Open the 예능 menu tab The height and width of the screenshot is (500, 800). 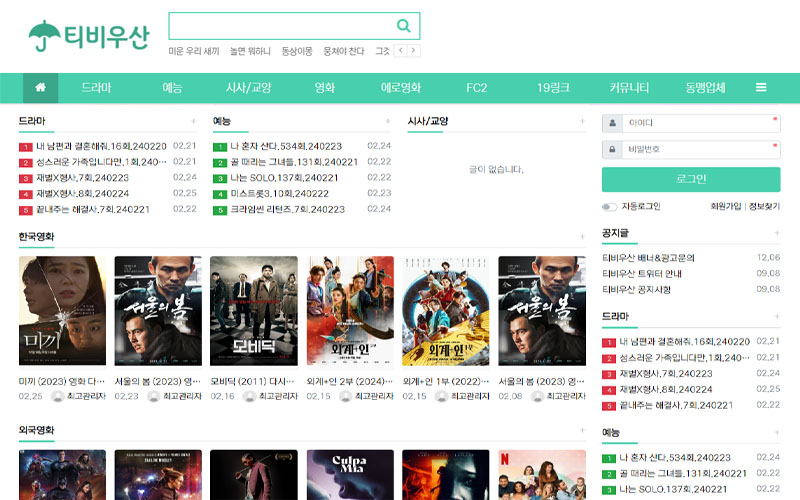[172, 87]
